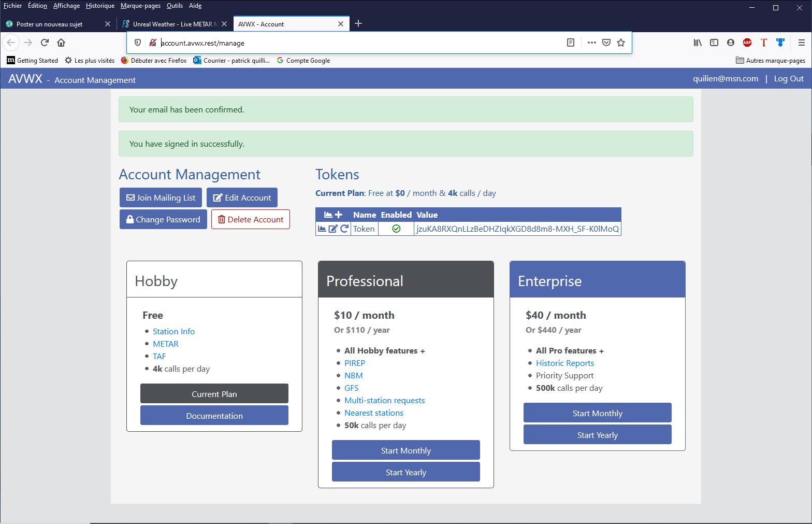Open Courrier - patrick bookmark
Image resolution: width=812 pixels, height=524 pixels.
pyautogui.click(x=231, y=60)
